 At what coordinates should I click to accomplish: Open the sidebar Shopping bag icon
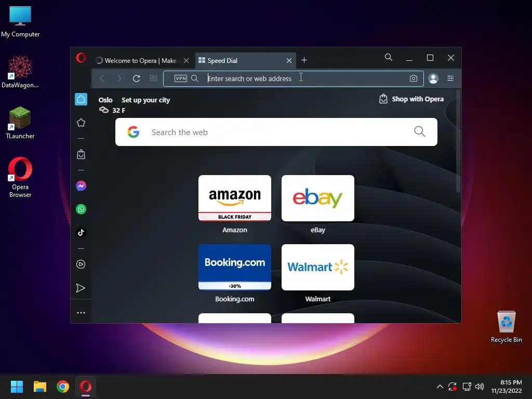pyautogui.click(x=81, y=154)
